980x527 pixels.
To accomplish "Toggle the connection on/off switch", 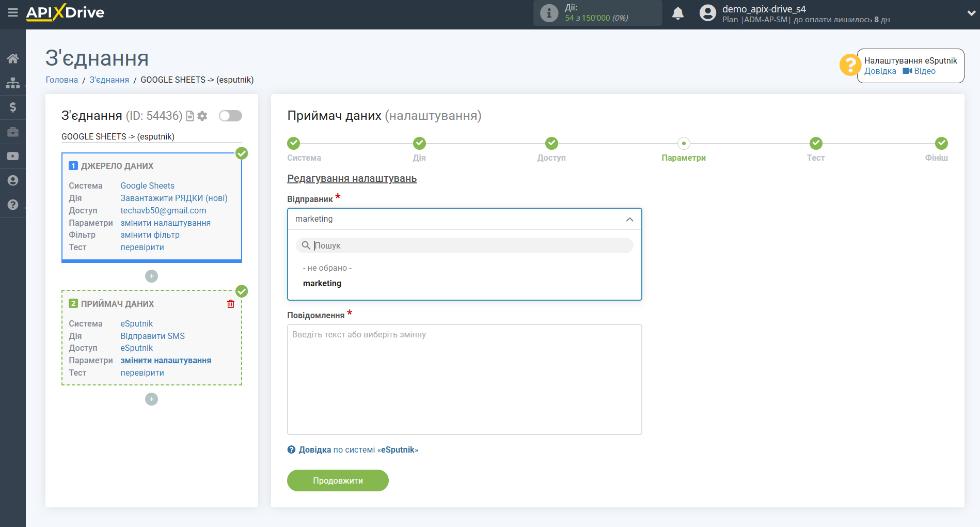I will [230, 116].
